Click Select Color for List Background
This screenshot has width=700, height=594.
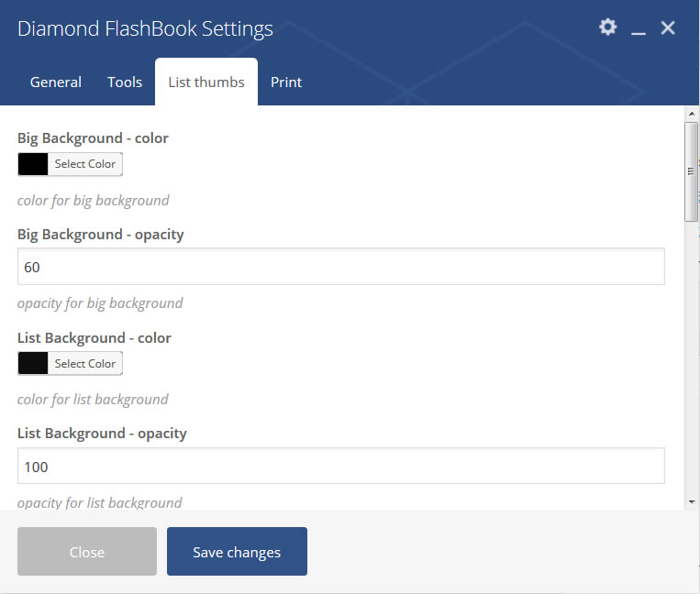[84, 363]
